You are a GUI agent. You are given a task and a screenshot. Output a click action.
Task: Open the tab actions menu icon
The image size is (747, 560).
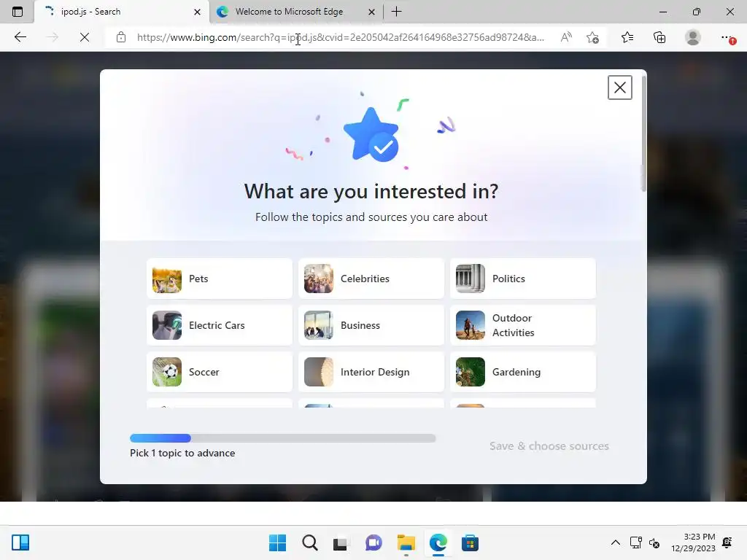tap(18, 12)
